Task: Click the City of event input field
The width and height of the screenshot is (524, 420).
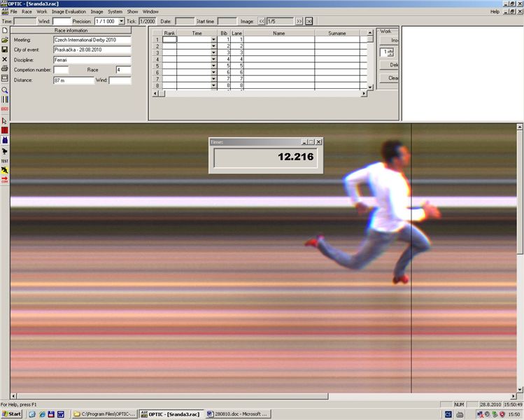Action: [92, 50]
